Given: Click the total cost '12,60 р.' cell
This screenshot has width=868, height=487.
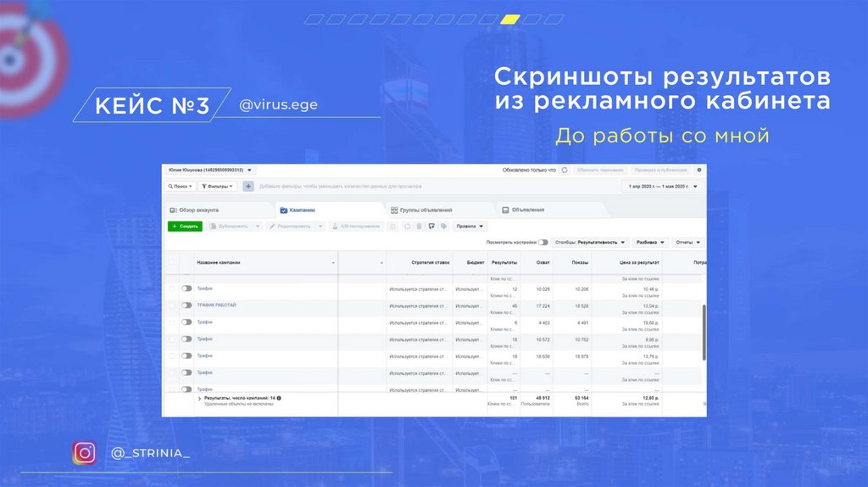Looking at the screenshot, I should point(650,398).
